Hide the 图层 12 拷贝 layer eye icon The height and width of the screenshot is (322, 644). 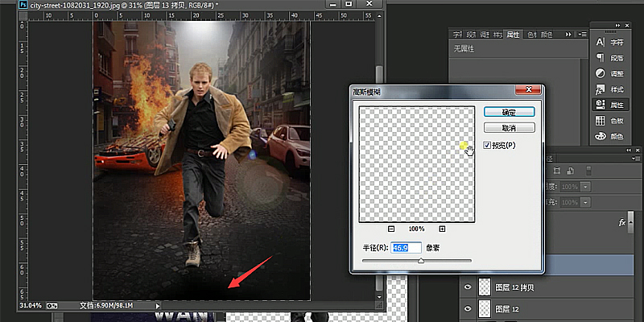pos(467,287)
